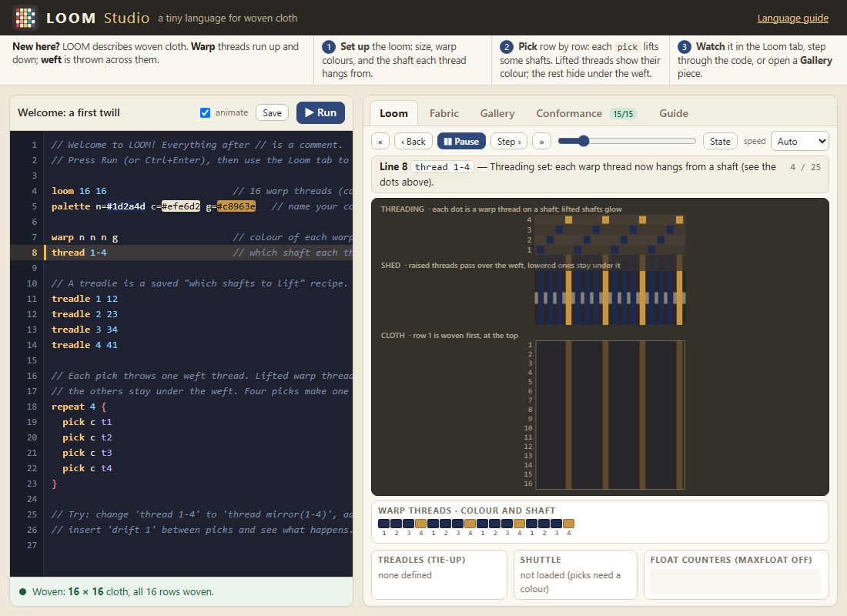
Task: Click the State button
Action: 720,142
